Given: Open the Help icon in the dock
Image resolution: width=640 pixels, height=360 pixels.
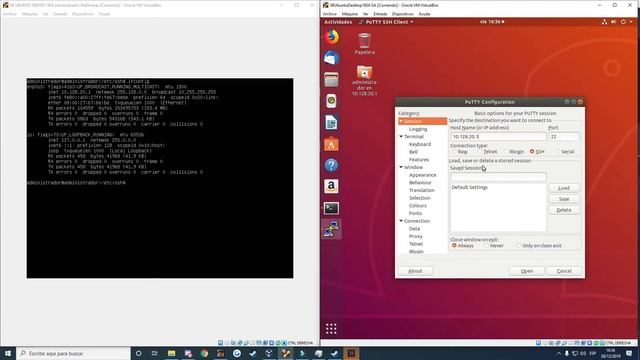Looking at the screenshot, I should pos(331,165).
